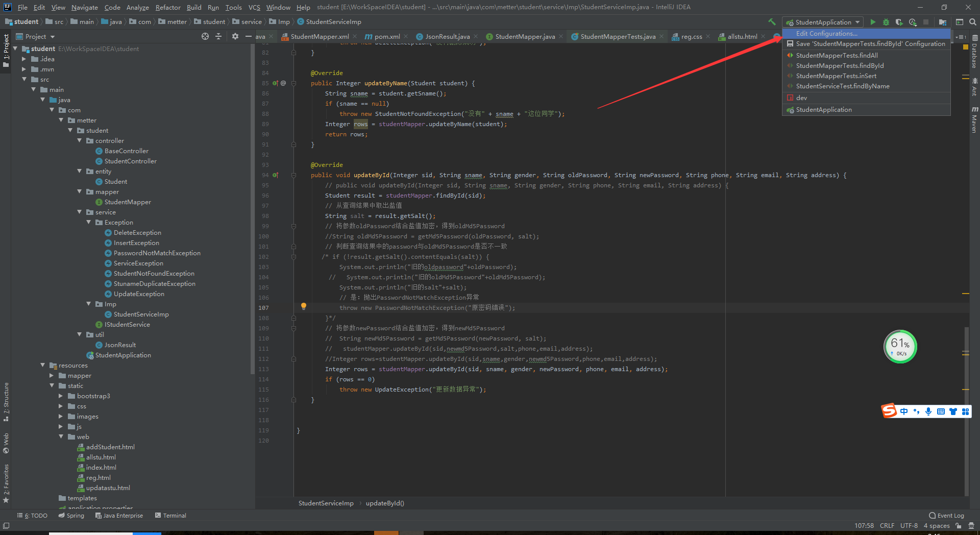
Task: Collapse the student root project node
Action: point(15,48)
